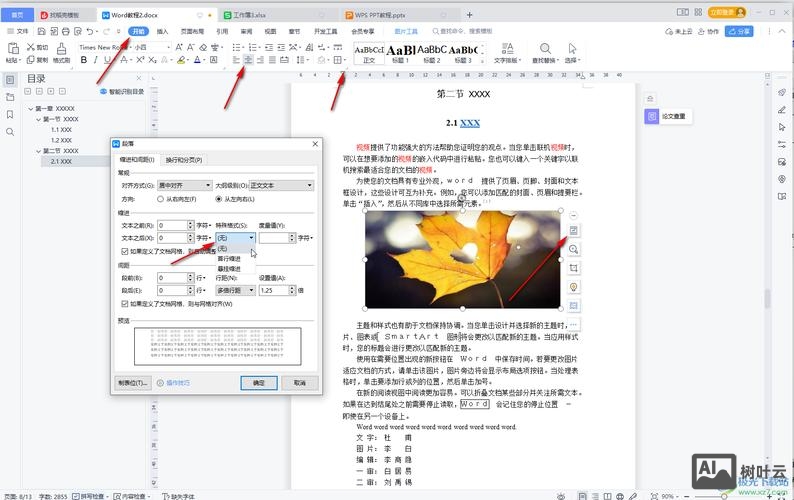
Task: Open the alignment method dropdown in dialog
Action: coord(184,185)
